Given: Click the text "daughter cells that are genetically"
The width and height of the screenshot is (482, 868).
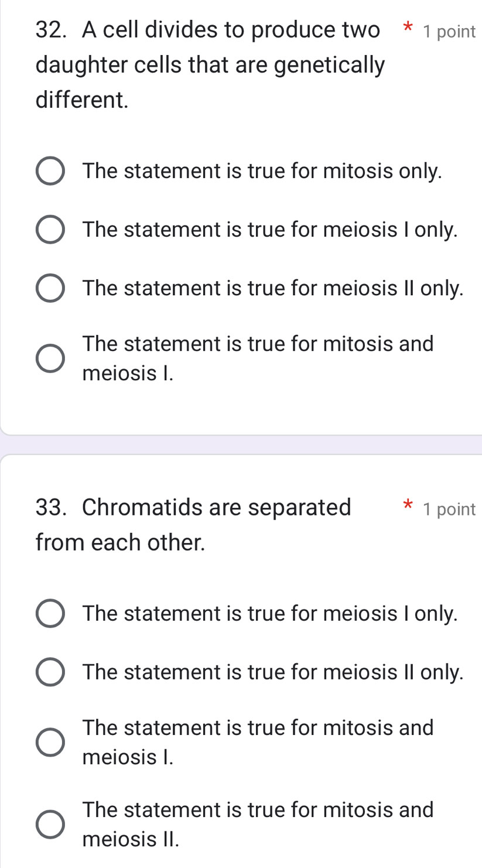Looking at the screenshot, I should (210, 64).
